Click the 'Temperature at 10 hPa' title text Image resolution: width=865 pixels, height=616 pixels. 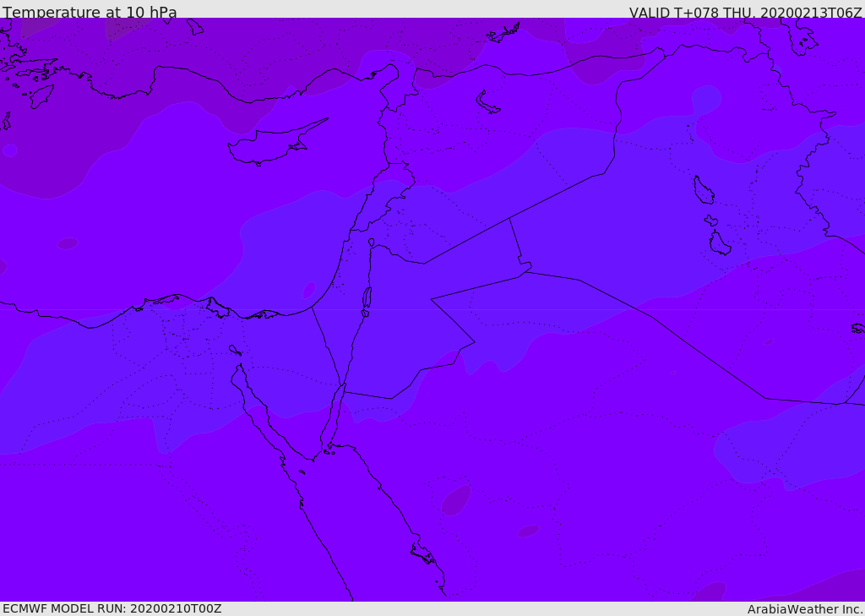click(90, 12)
